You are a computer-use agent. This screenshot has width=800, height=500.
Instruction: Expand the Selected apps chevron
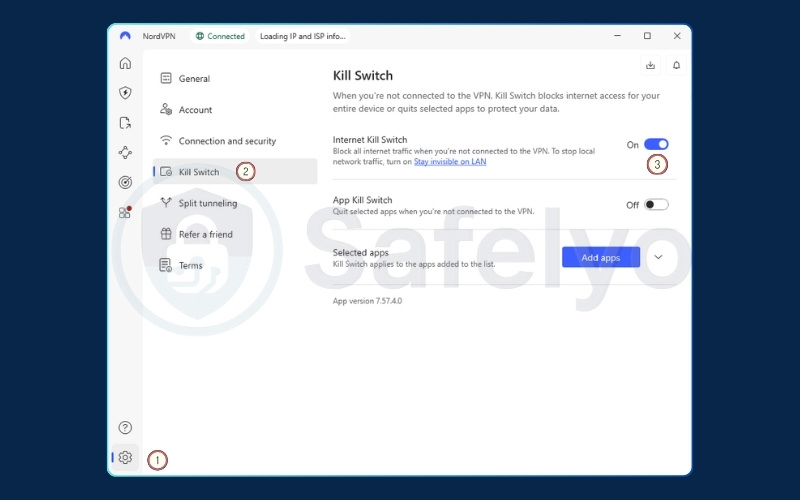coord(658,257)
